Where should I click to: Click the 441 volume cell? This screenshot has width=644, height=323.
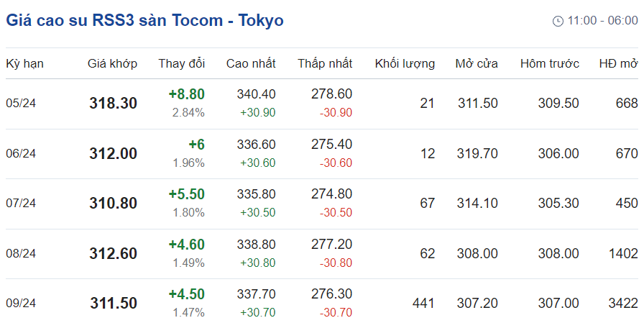(x=423, y=304)
